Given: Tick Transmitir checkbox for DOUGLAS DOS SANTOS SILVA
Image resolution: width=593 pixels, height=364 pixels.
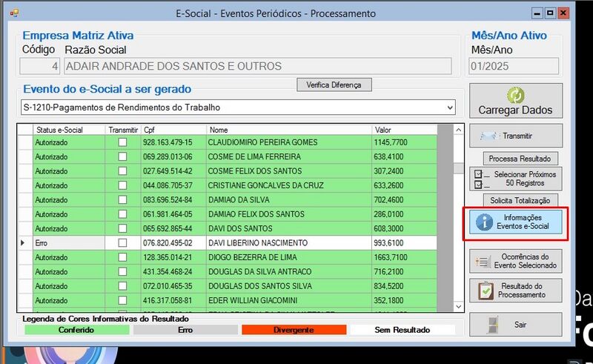Looking at the screenshot, I should click(122, 286).
